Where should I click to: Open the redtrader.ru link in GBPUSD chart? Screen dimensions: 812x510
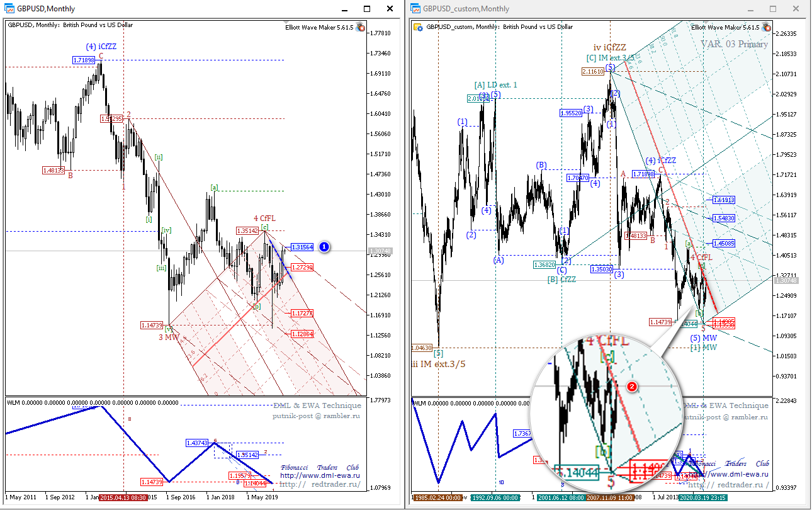[x=320, y=484]
